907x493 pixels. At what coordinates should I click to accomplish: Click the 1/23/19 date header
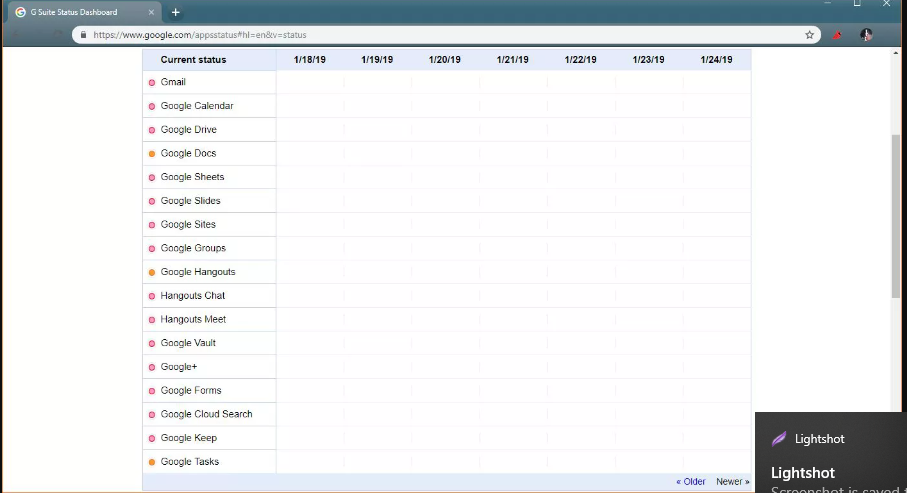coord(648,60)
